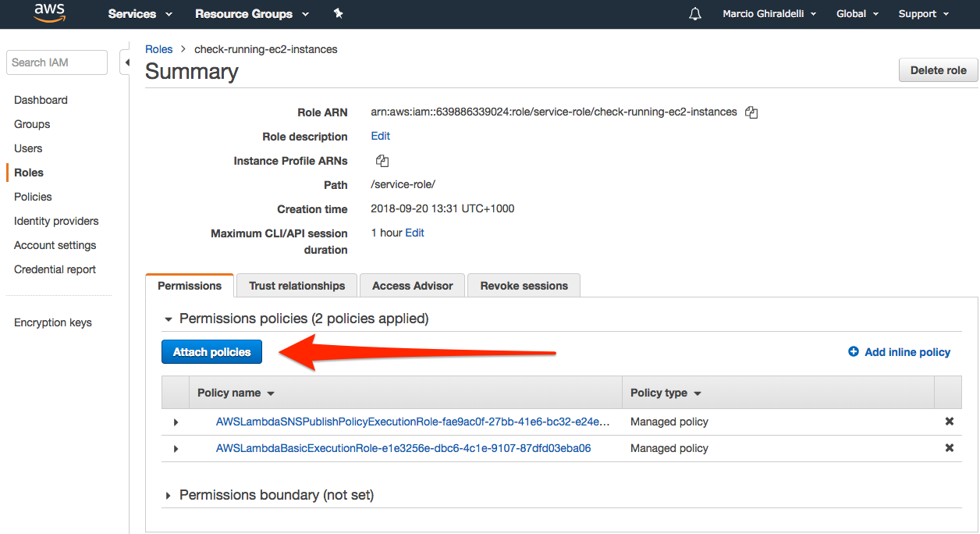This screenshot has width=980, height=534.
Task: Open the AWSLambdaBasicExecutionRole policy link
Action: (403, 448)
